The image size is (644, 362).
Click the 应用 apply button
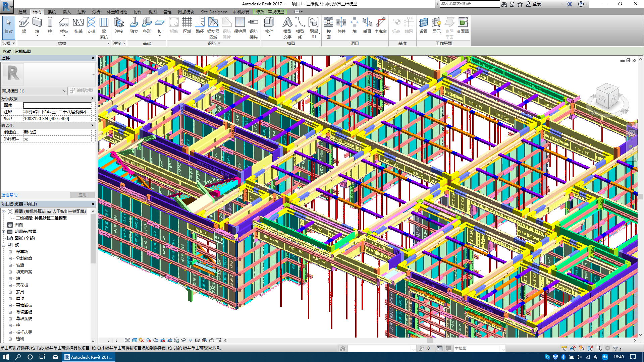pyautogui.click(x=83, y=195)
